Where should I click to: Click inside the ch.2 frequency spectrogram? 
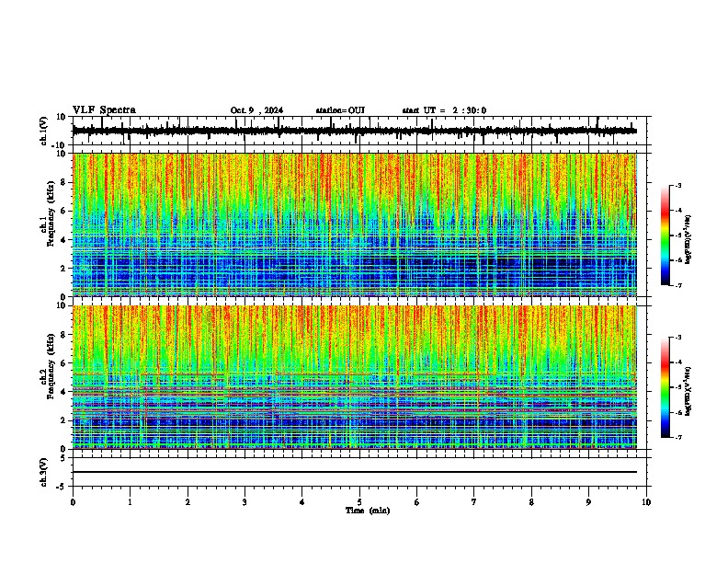(x=354, y=377)
